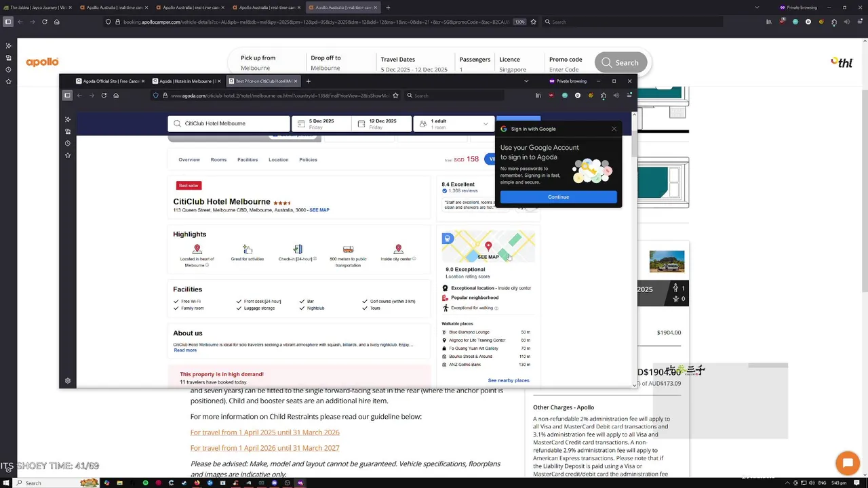The image size is (868, 488).
Task: Open history icon in Agoda window sidebar
Action: click(x=68, y=143)
